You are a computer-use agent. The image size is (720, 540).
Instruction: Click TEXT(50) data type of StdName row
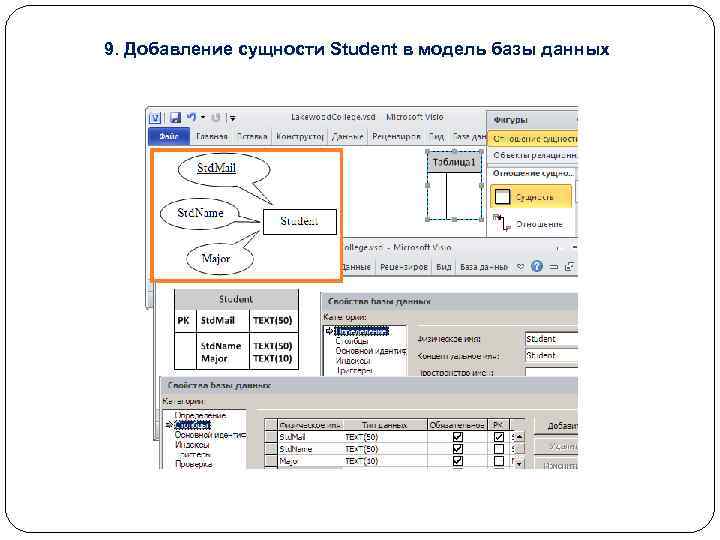pyautogui.click(x=361, y=449)
